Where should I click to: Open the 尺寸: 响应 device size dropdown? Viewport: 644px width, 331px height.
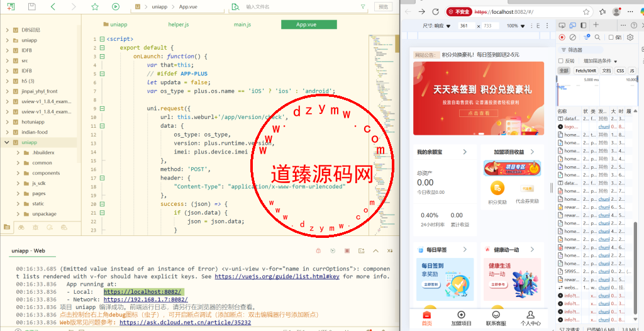[436, 26]
